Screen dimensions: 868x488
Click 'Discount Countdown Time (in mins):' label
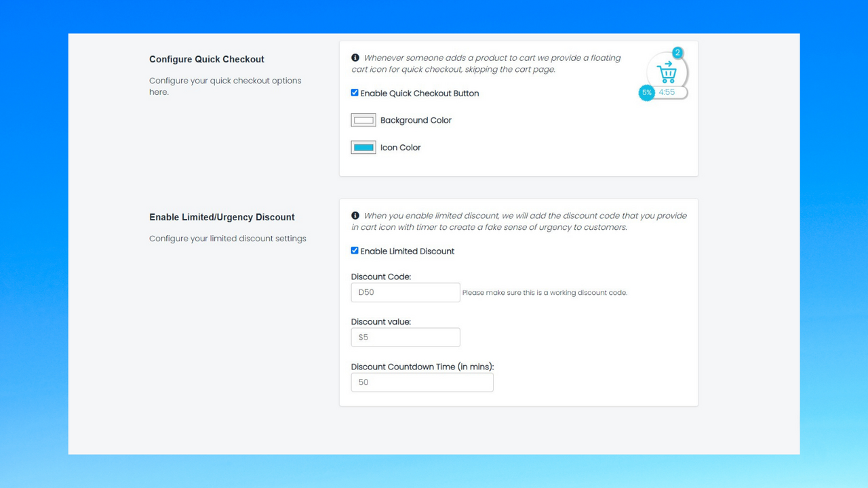click(422, 367)
